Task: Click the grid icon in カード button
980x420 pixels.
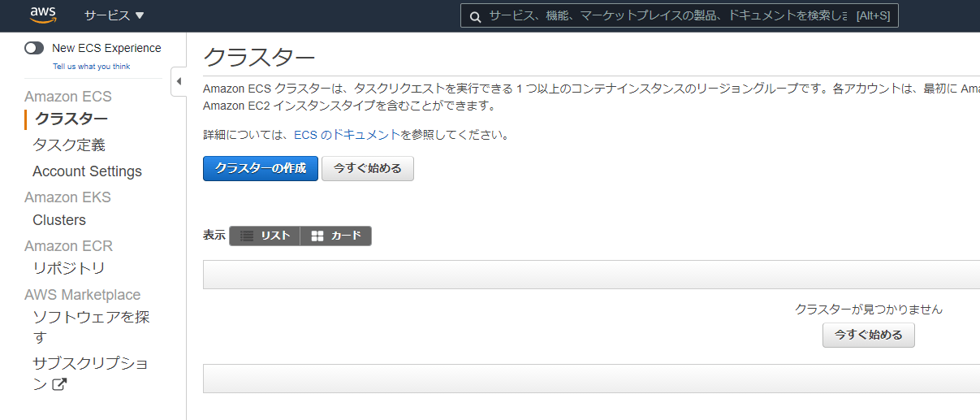Action: pyautogui.click(x=317, y=236)
